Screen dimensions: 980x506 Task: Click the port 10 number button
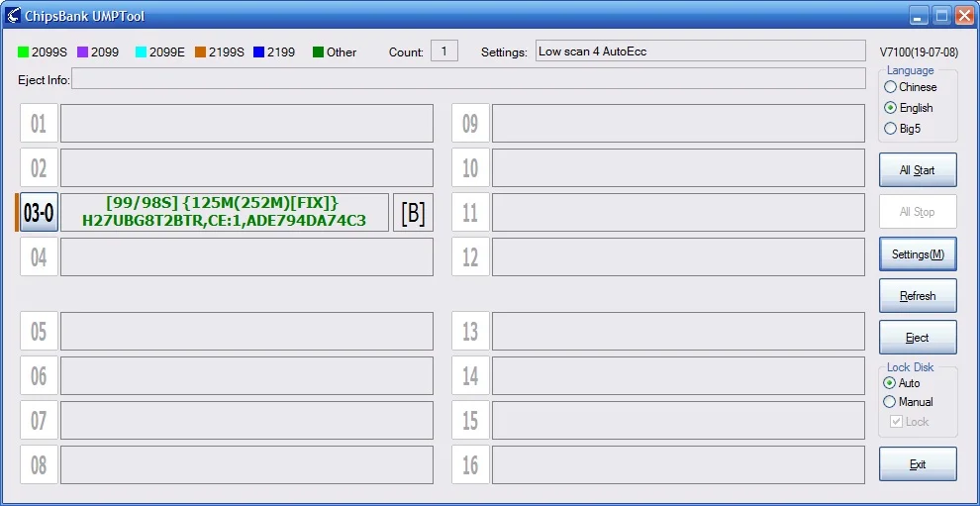click(470, 167)
